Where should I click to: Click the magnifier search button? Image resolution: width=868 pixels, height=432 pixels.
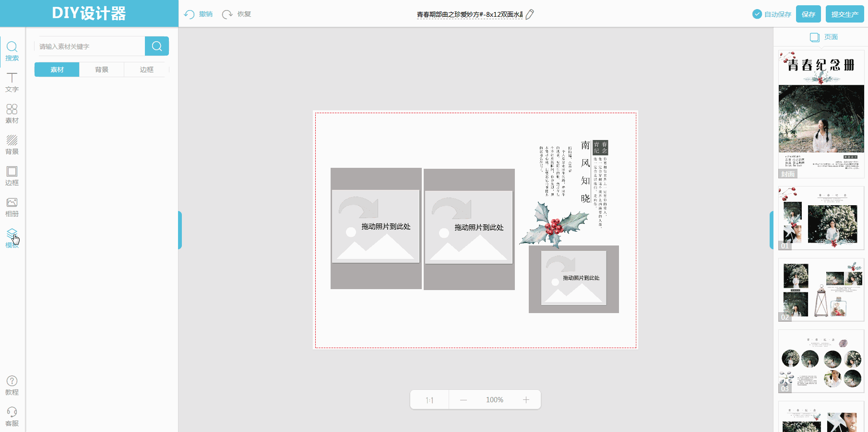pos(157,46)
